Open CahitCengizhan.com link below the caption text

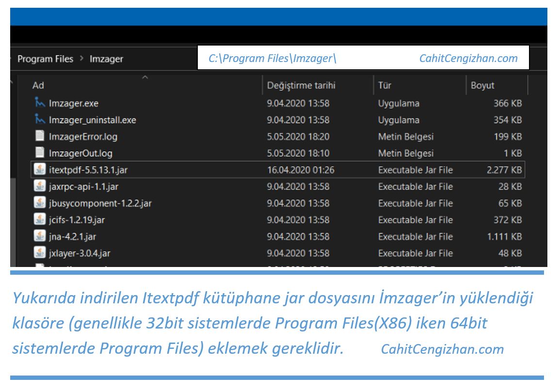442,349
